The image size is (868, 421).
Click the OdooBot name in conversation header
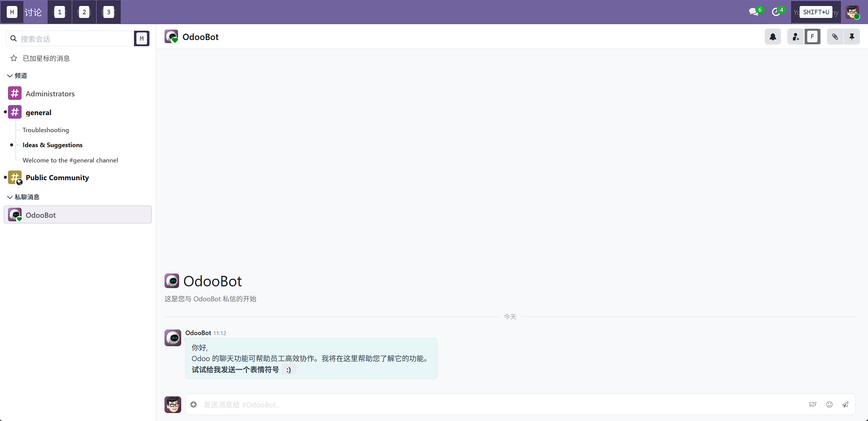pyautogui.click(x=200, y=37)
